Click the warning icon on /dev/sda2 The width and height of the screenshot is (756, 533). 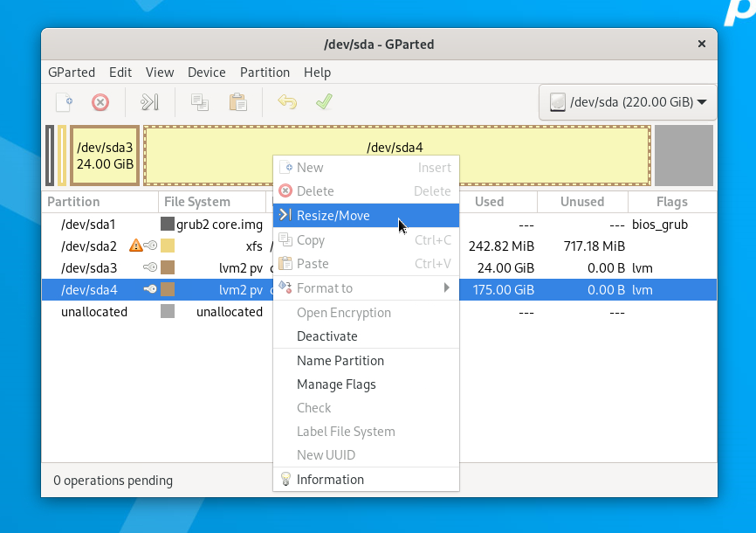click(x=135, y=246)
